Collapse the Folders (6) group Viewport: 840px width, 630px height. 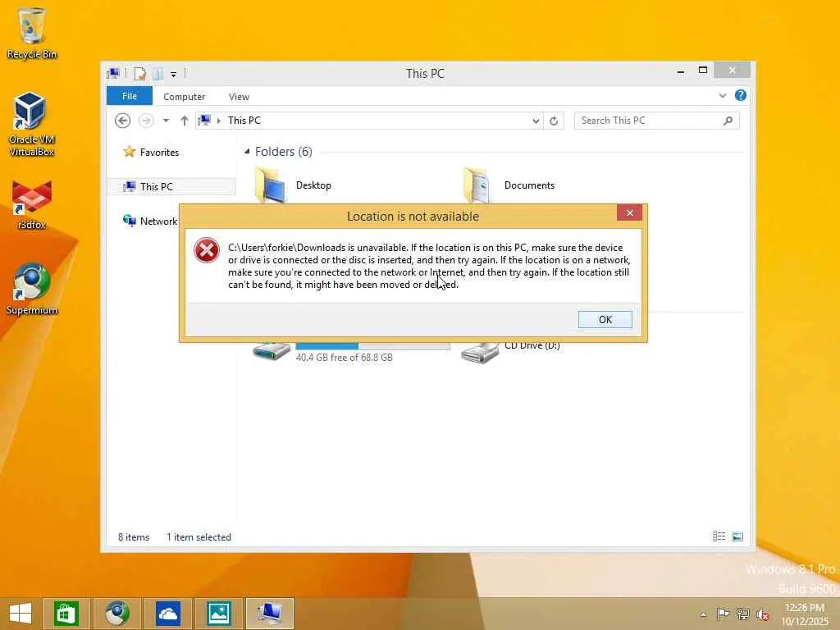tap(247, 152)
